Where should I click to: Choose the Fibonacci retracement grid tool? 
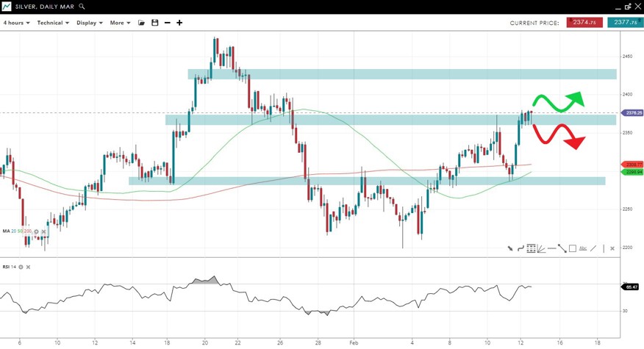(531, 249)
